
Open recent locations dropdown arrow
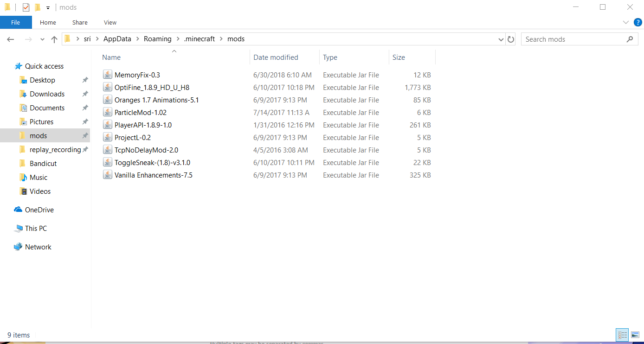42,39
